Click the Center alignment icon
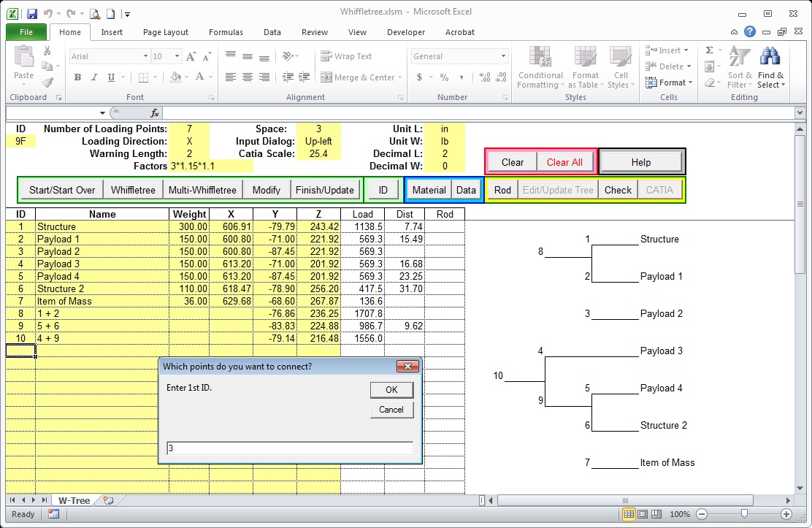This screenshot has width=812, height=528. coord(248,77)
